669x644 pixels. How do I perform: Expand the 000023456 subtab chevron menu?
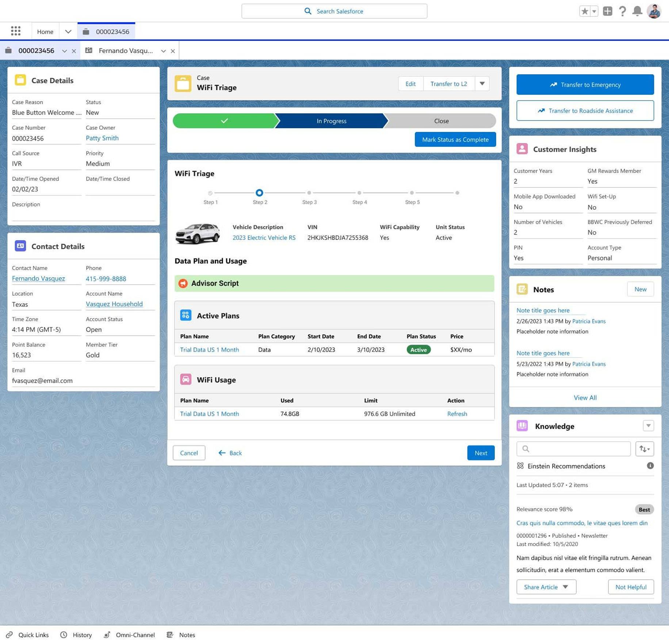point(65,51)
